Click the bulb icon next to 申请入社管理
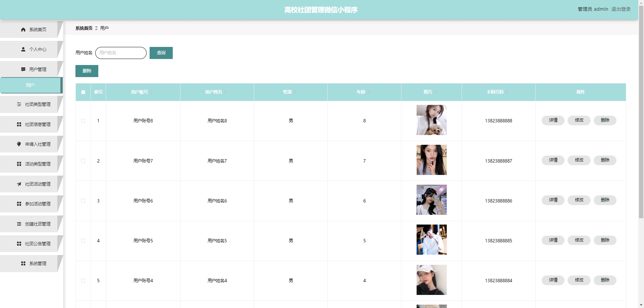Screen dimensions: 644x308 19,144
